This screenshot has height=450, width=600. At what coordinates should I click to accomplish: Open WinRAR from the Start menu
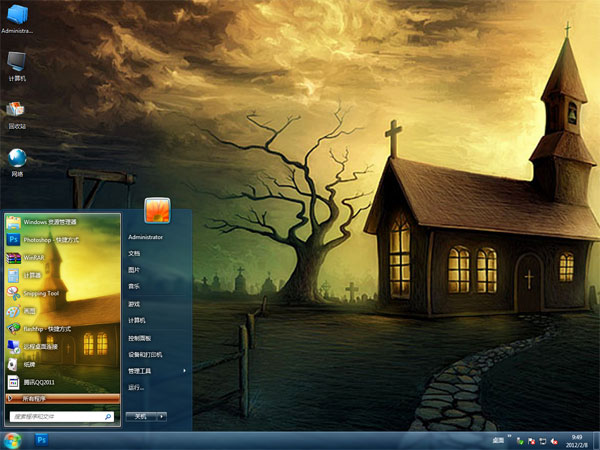tap(35, 258)
